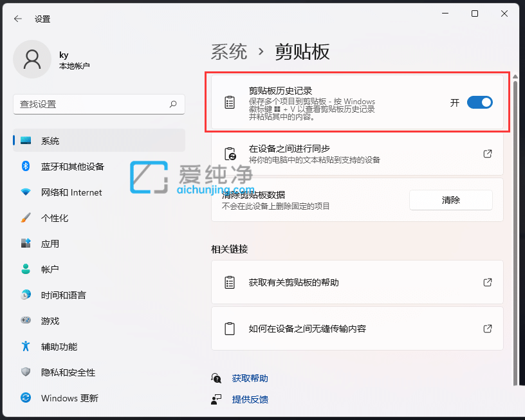The width and height of the screenshot is (525, 420).
Task: Open 在设备之间进行同步 external link
Action: coord(487,153)
